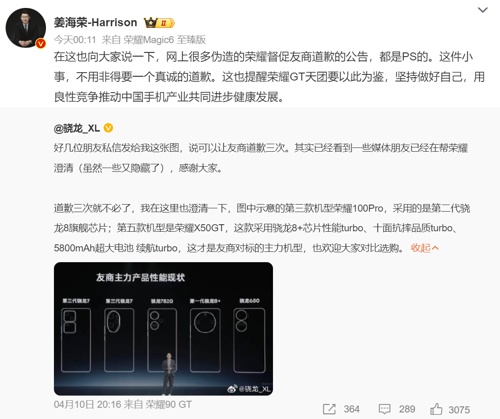Viewport: 500px width, 419px height.
Task: Collapse the quoted post with 收起
Action: point(424,248)
